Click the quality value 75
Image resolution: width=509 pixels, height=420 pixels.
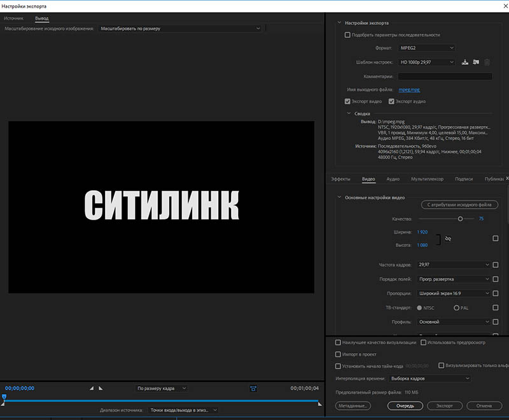481,219
